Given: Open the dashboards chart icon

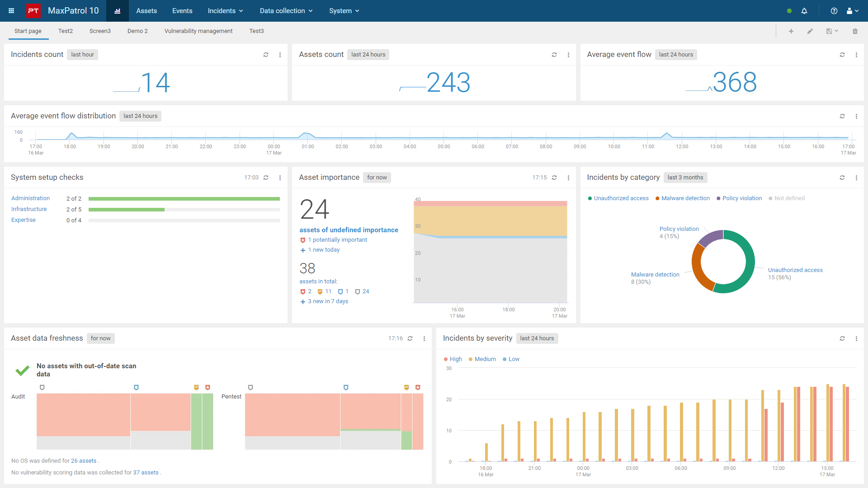Looking at the screenshot, I should pos(118,11).
